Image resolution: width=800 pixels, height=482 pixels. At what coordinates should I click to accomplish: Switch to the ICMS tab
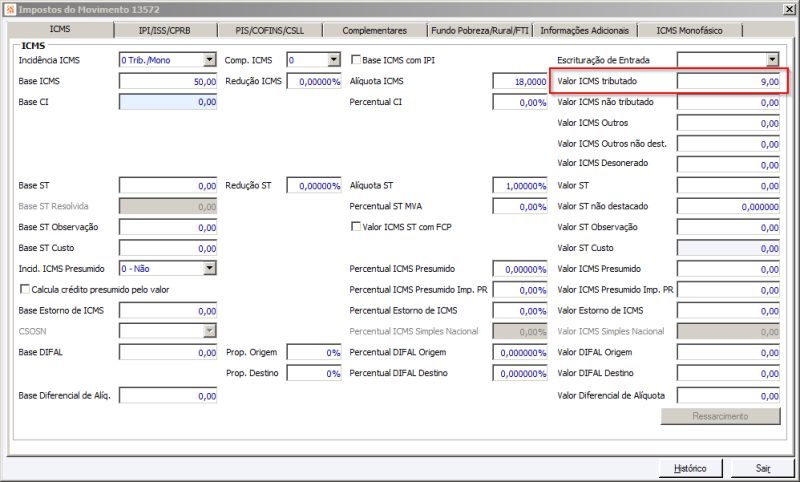pyautogui.click(x=60, y=29)
